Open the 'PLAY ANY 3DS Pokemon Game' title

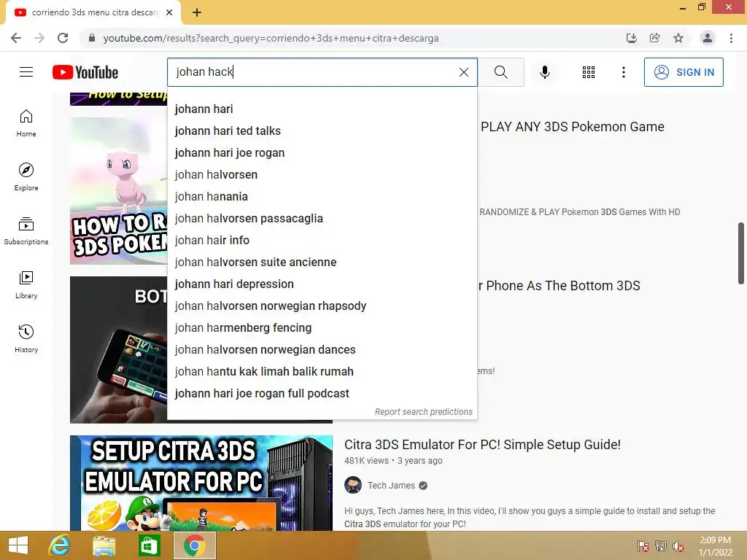pos(572,127)
